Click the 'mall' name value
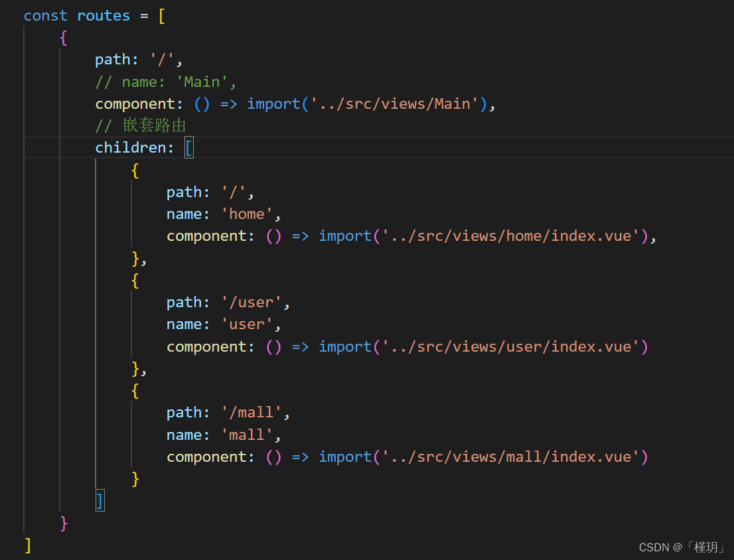The height and width of the screenshot is (560, 734). [247, 435]
